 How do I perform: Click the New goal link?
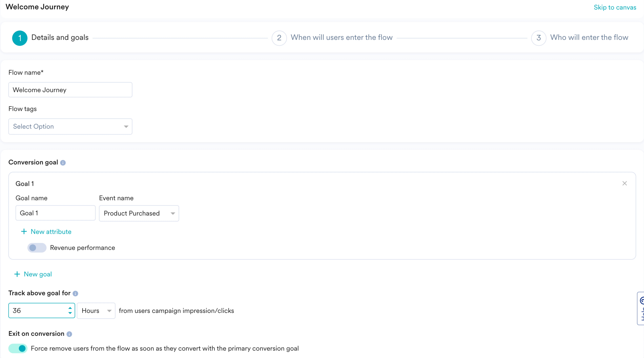click(38, 274)
